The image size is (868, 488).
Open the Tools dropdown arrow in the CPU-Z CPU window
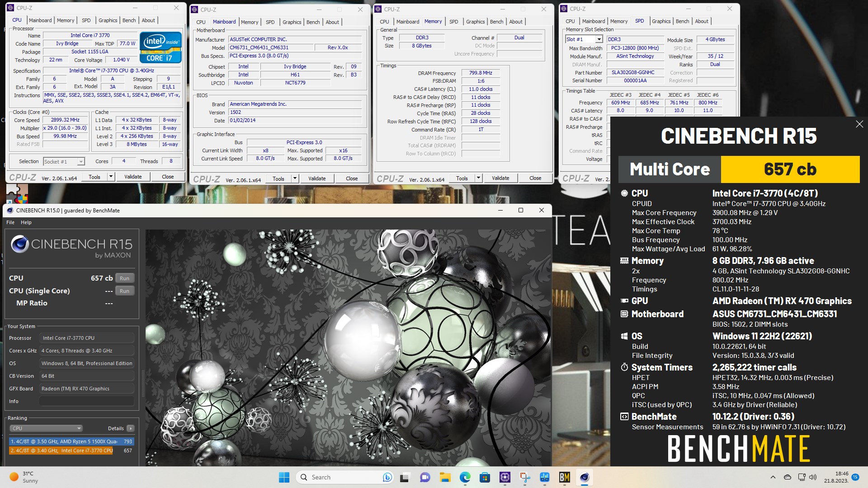(x=111, y=177)
